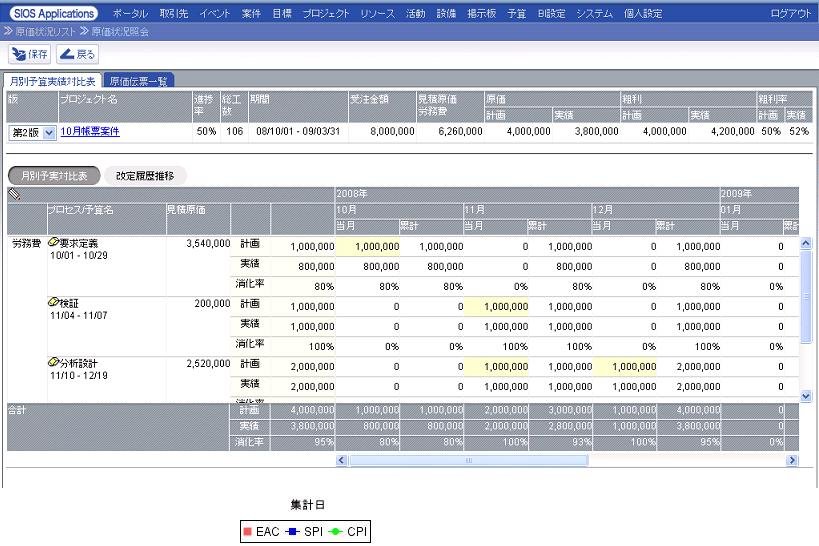Viewport: 819px width, 546px height.
Task: Click the edit icon beside 分析設計
Action: point(53,362)
